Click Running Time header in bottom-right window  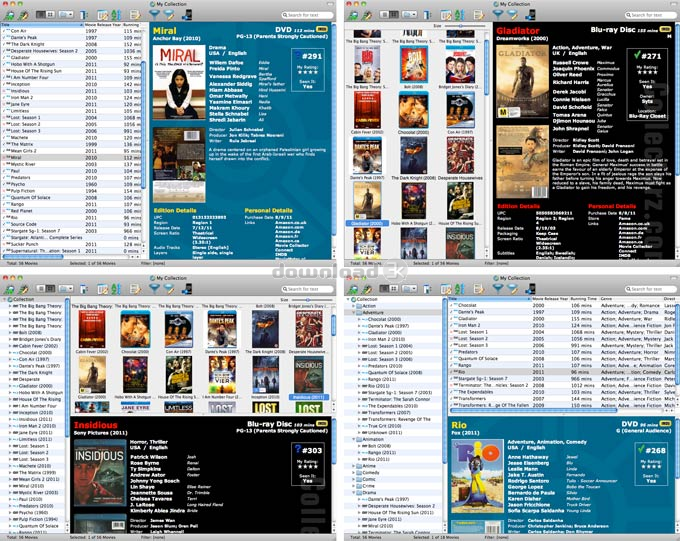[x=584, y=299]
